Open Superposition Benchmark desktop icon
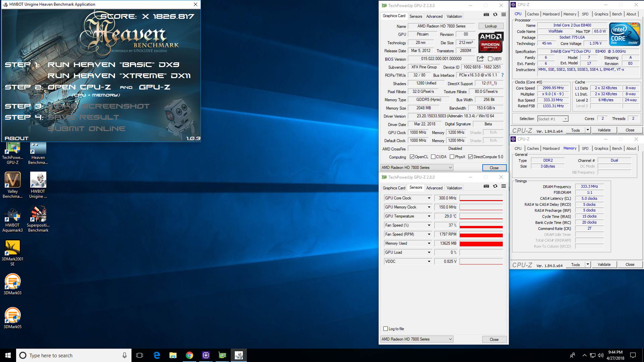 pos(38,219)
